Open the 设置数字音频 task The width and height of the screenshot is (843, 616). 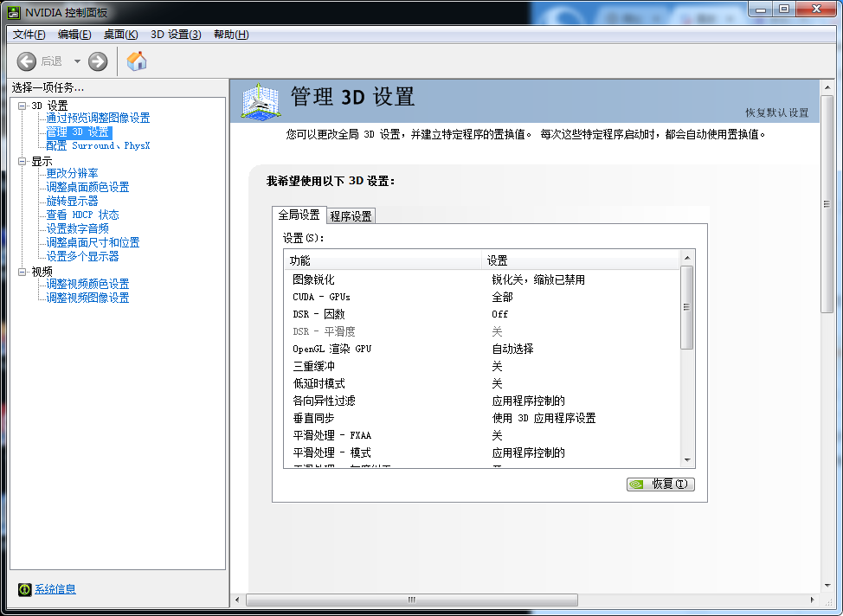pos(77,229)
